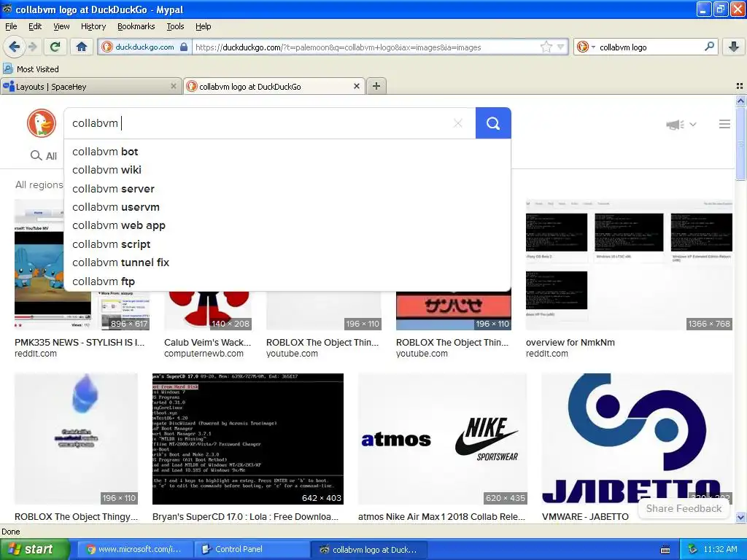Open the Windows start button
Viewport: 747px width, 560px height.
(34, 550)
